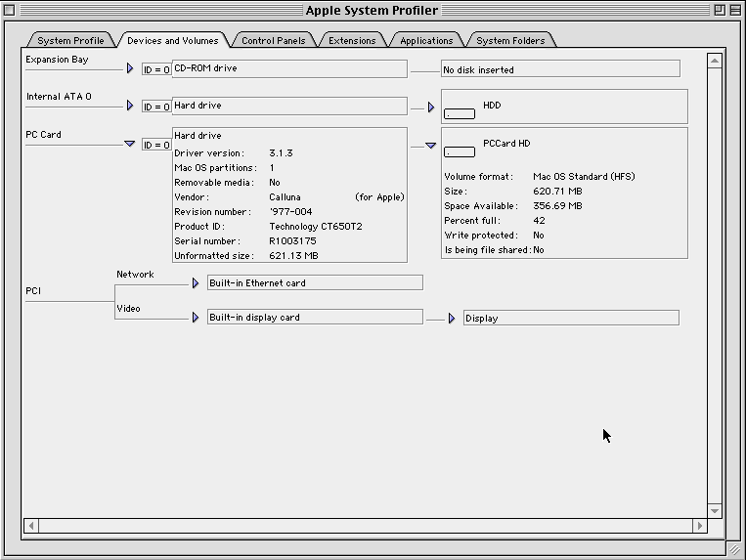
Task: Click the HDD drive icon
Action: [x=460, y=113]
